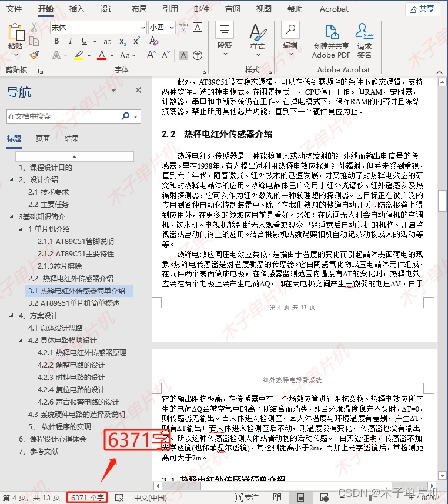Viewport: 448px width, 504px height.
Task: Collapse the '2、设计介绍' heading
Action: 11,179
